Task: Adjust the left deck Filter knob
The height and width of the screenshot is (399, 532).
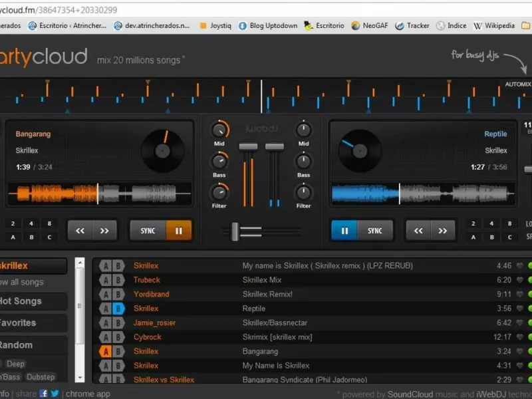Action: pos(219,193)
